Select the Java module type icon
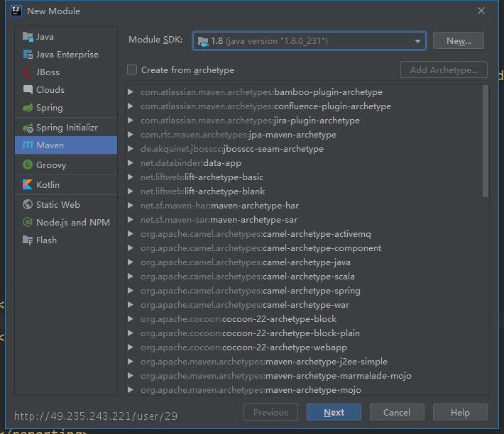 (28, 37)
